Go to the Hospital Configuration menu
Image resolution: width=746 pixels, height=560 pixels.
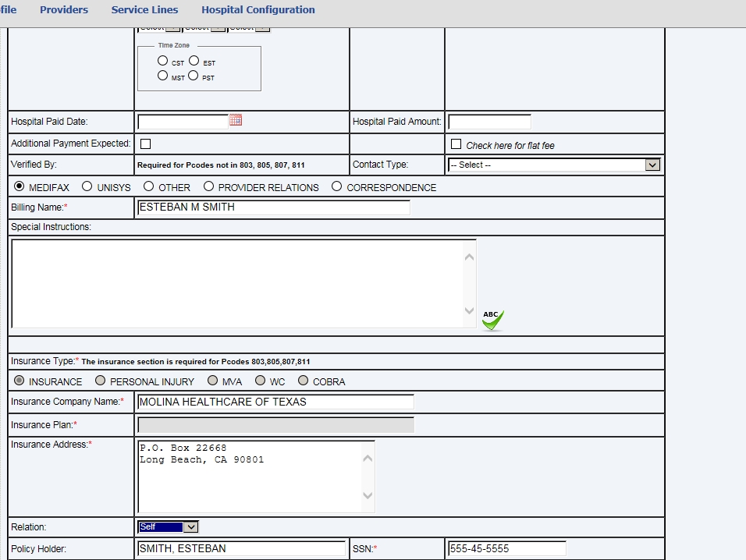tap(258, 10)
